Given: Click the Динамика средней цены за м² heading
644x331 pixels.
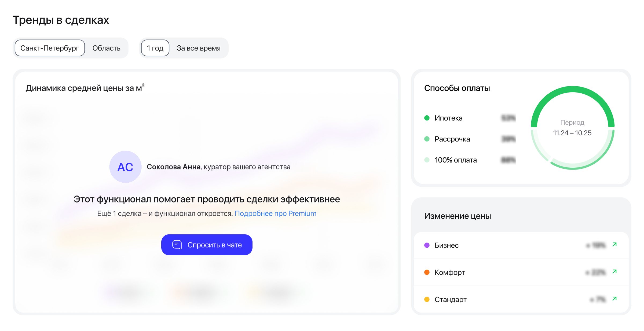Looking at the screenshot, I should tap(85, 88).
